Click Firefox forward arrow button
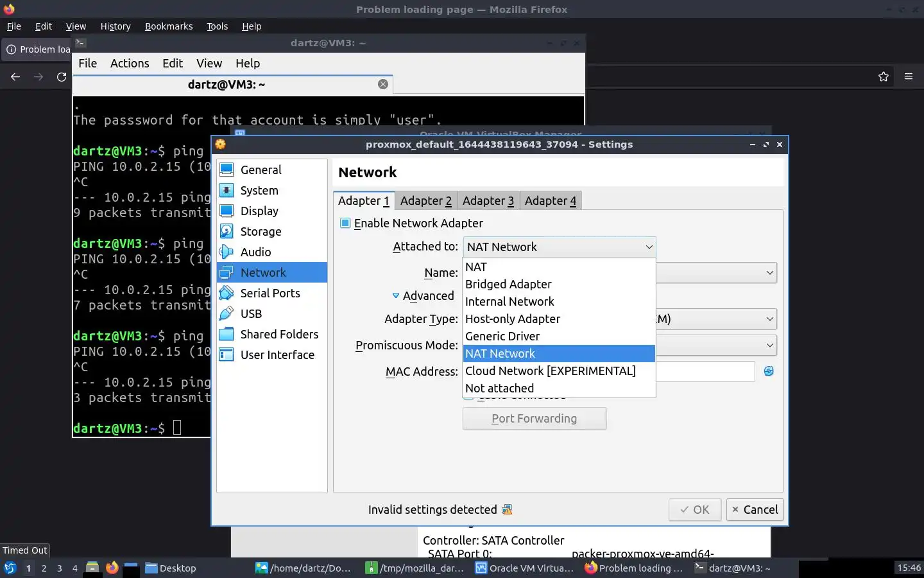 (38, 76)
